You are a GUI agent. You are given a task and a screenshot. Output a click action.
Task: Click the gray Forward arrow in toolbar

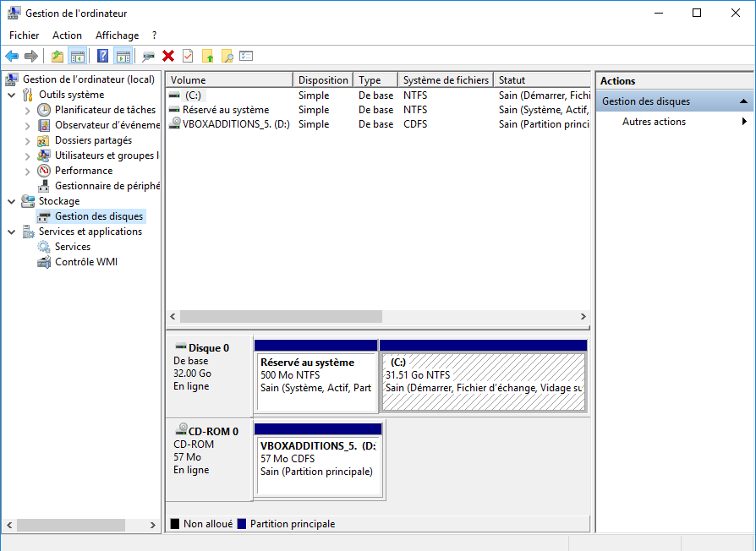[31, 57]
